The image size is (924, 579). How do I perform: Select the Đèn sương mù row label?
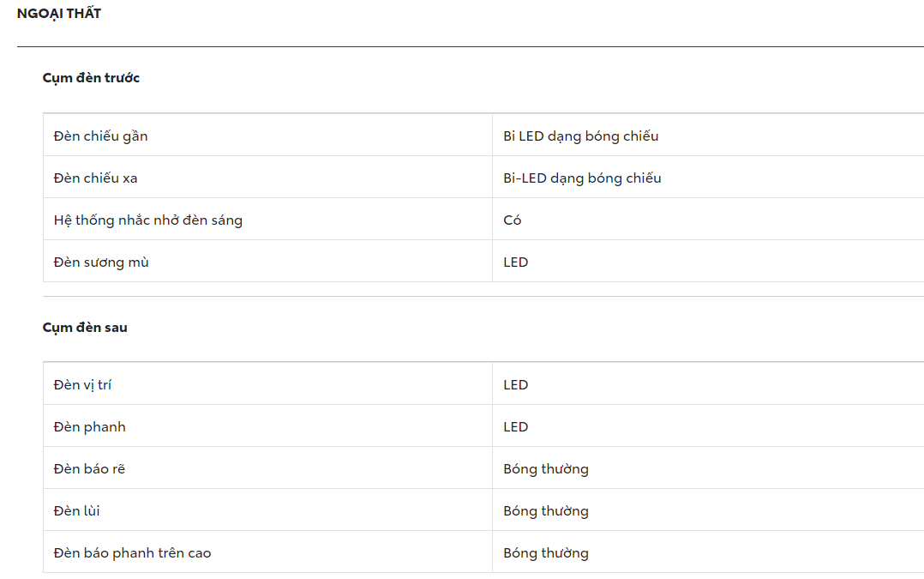pyautogui.click(x=101, y=262)
